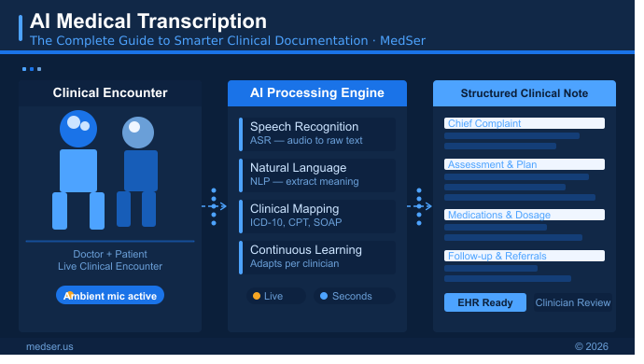
Task: Click the 'Live Clinical Encounter' caption
Action: pos(110,266)
